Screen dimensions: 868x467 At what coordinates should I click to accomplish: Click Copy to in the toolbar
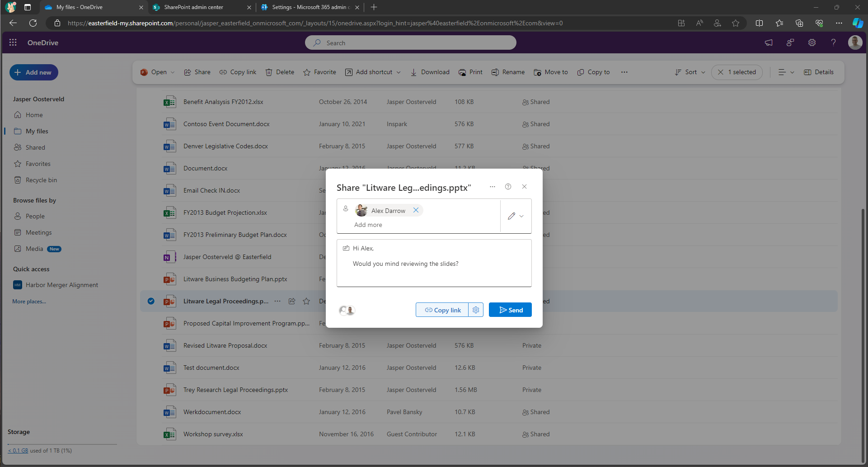pyautogui.click(x=593, y=72)
